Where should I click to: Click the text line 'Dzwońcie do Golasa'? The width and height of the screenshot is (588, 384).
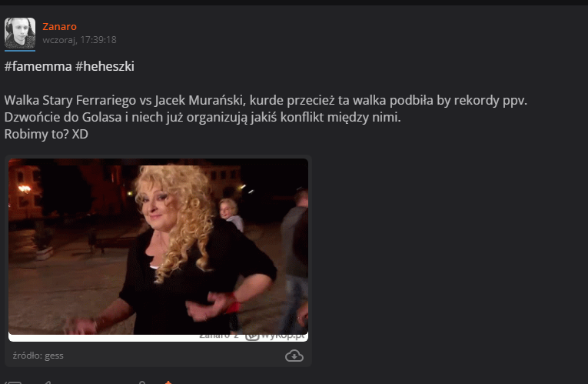[202, 117]
